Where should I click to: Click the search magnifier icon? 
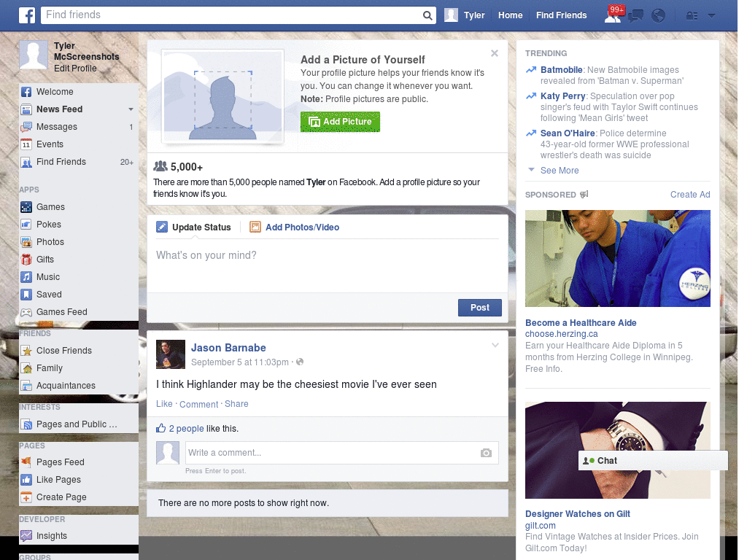(427, 15)
